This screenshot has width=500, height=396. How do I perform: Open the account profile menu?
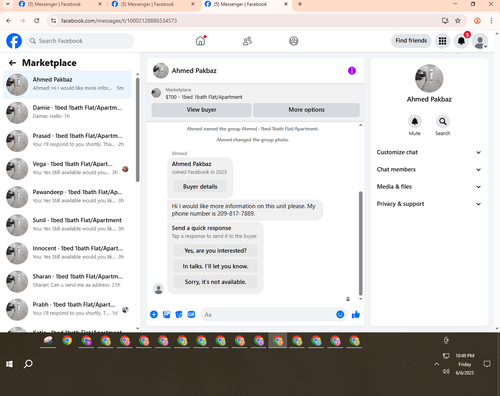point(480,41)
